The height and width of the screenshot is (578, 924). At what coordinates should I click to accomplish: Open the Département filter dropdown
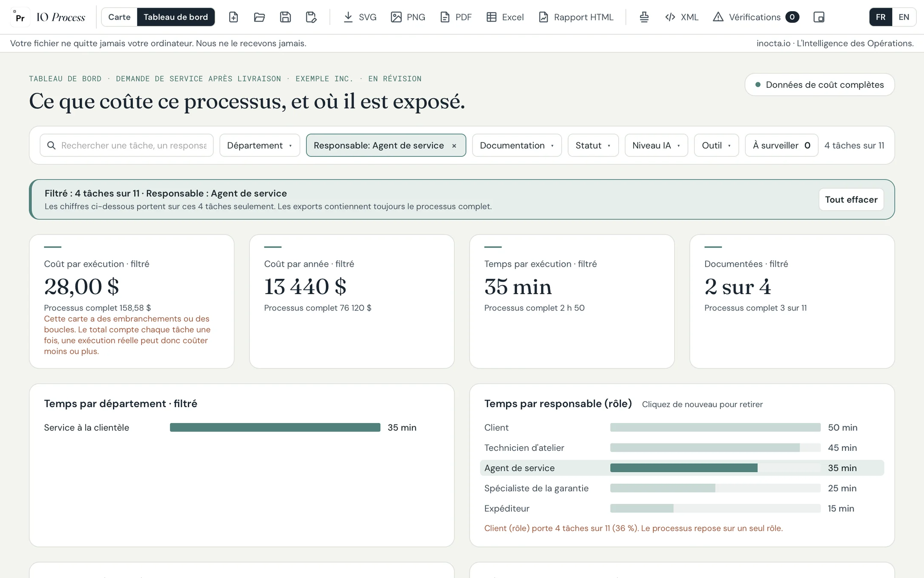coord(260,145)
